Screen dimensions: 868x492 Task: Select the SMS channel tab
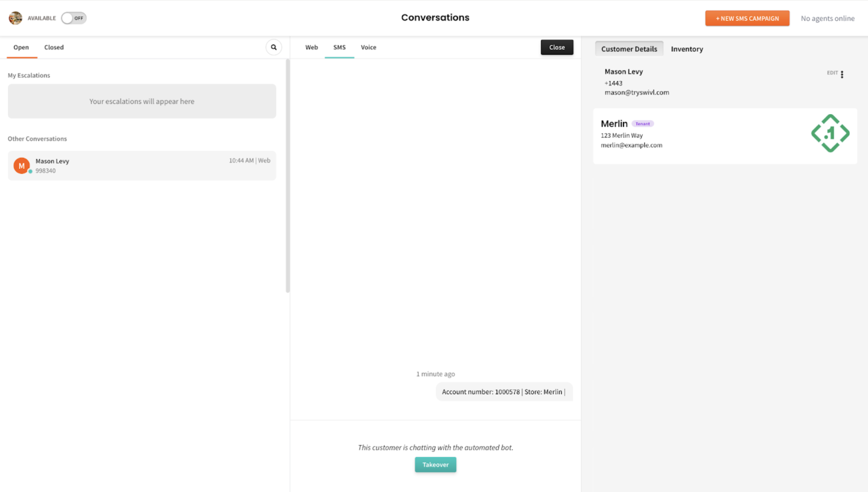339,47
